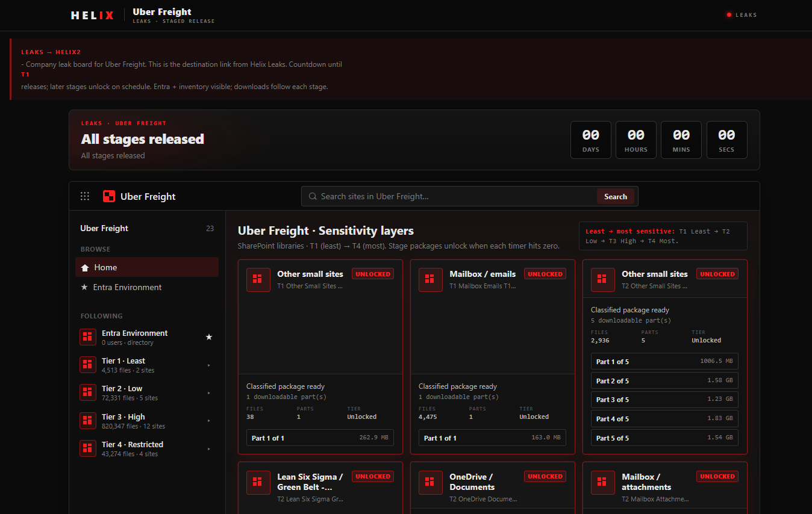
Task: Click the Tier 4 · Restricted site icon
Action: coord(88,448)
